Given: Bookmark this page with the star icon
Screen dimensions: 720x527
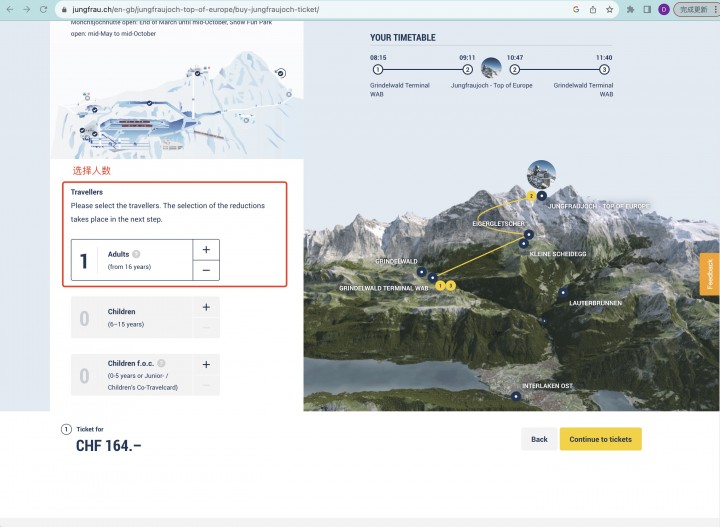Looking at the screenshot, I should click(609, 9).
